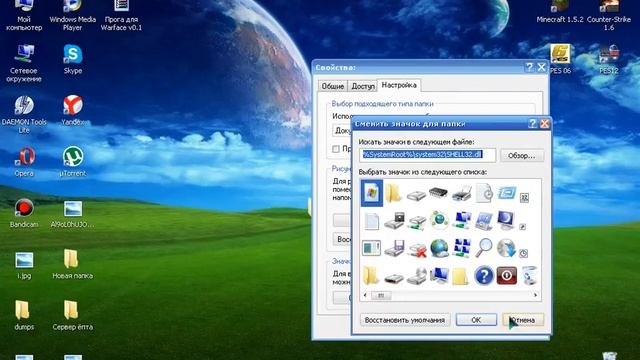The height and width of the screenshot is (360, 640).
Task: Choose the printer icon in the list
Action: coord(462,193)
